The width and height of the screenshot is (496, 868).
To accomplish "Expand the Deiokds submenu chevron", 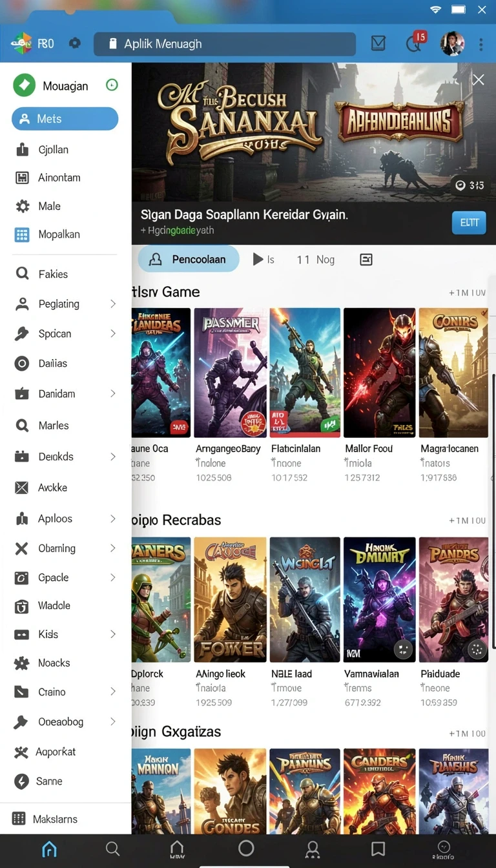I will tap(113, 457).
